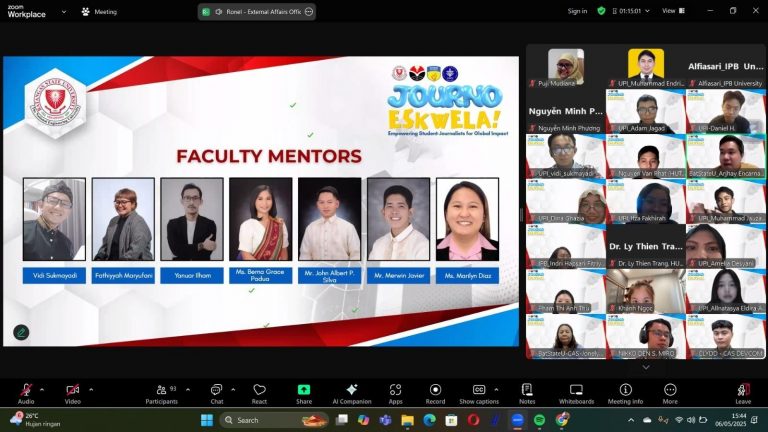Screen dimensions: 768x432
Task: Expand the caret beside Participants
Action: pyautogui.click(x=188, y=390)
